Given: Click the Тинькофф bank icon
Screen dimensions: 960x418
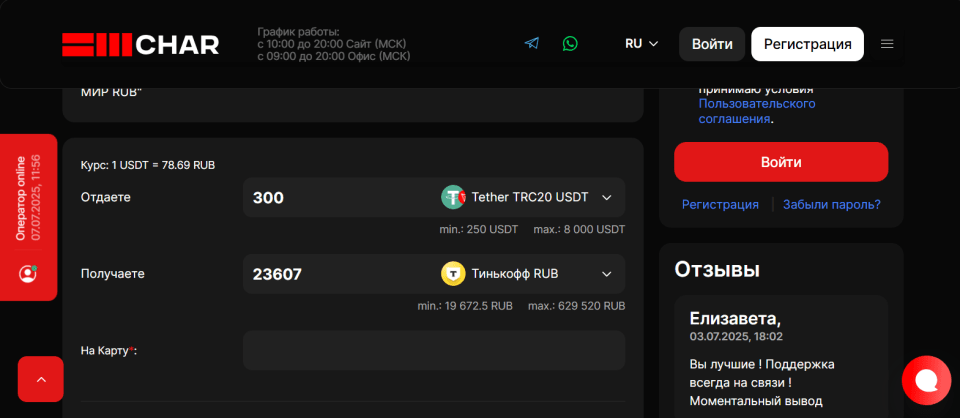Looking at the screenshot, I should click(x=453, y=274).
